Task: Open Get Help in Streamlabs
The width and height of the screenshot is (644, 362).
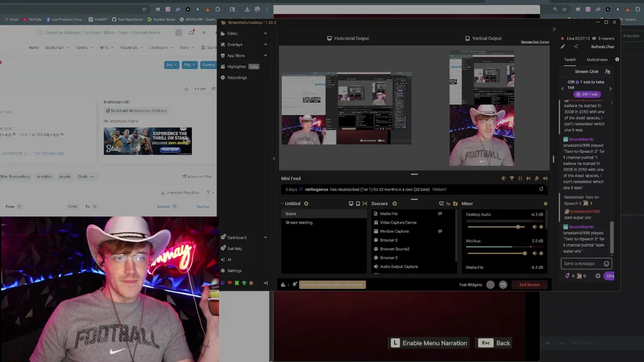Action: 234,248
